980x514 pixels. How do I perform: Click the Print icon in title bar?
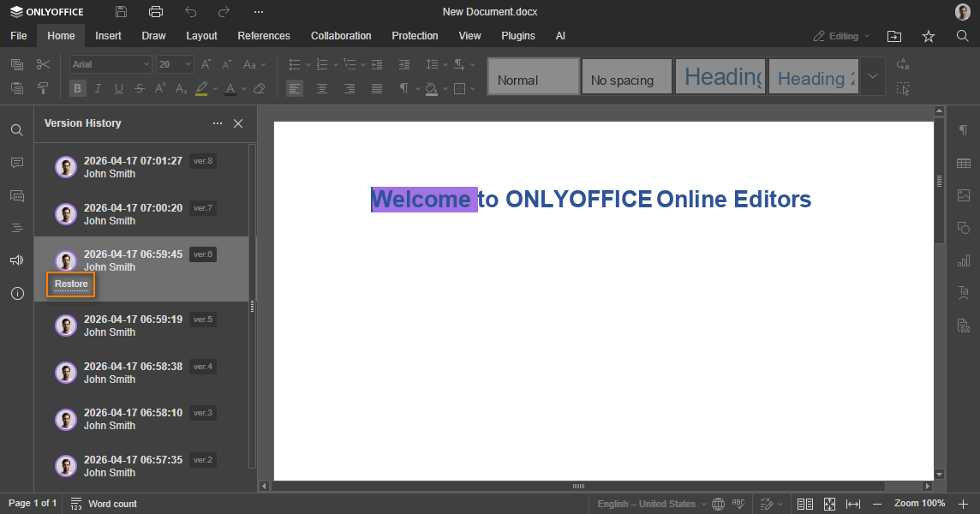pyautogui.click(x=155, y=12)
